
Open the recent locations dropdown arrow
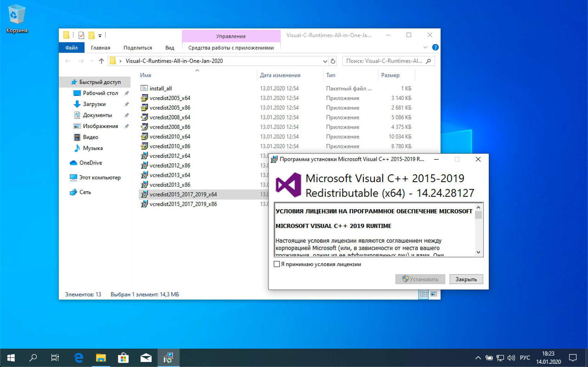pos(92,61)
